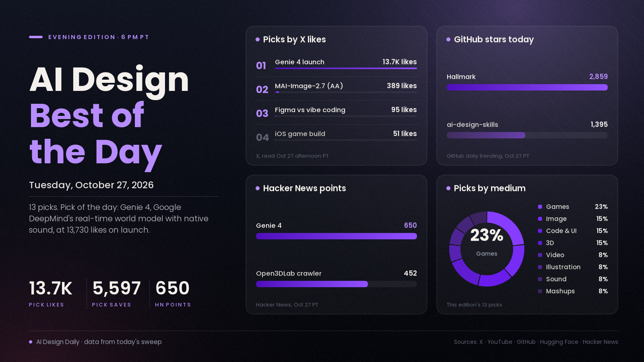Click the Hallmark stars progress bar
The image size is (644, 362).
click(527, 87)
